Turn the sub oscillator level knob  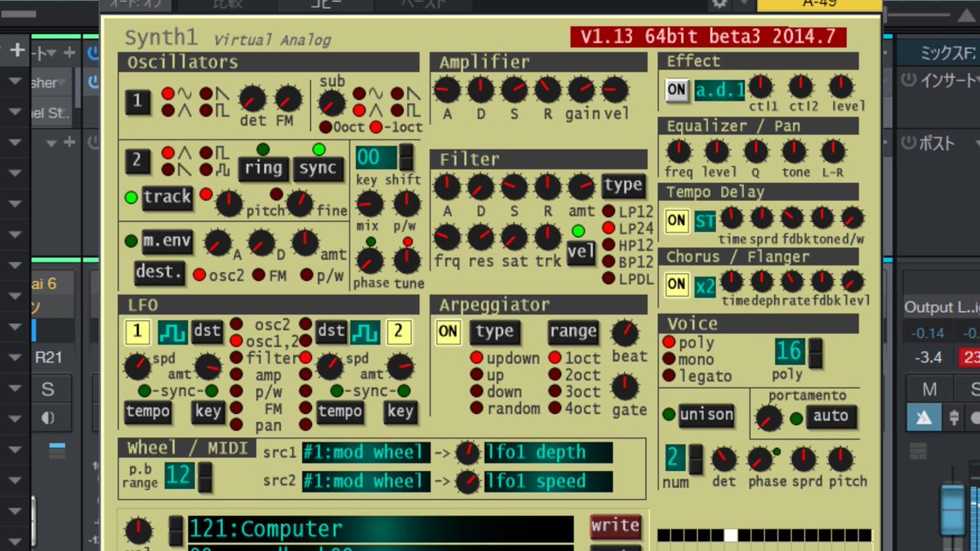tap(332, 102)
